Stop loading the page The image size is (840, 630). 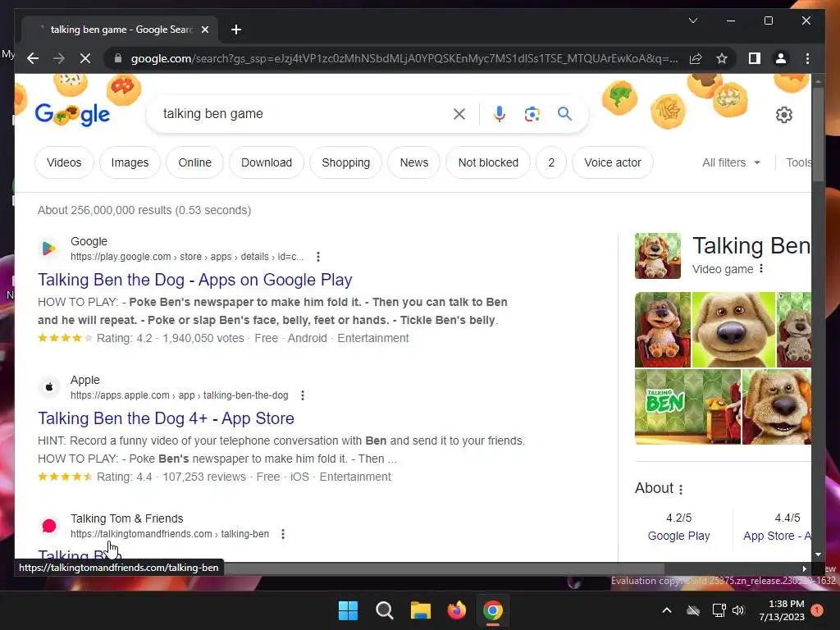coord(85,58)
